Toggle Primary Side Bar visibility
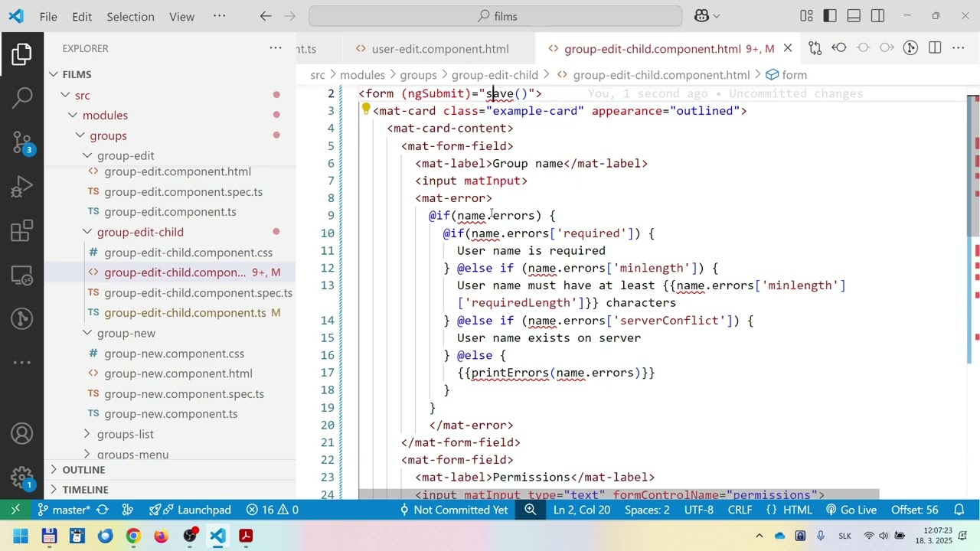The image size is (980, 551). 831,16
